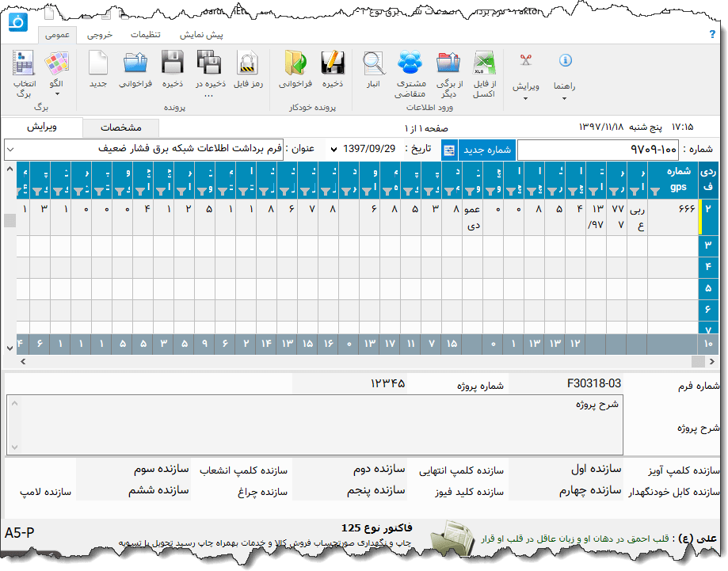Viewport: 728px width, 571px height.
Task: Switch to the مشخصات tab
Action: tap(121, 128)
